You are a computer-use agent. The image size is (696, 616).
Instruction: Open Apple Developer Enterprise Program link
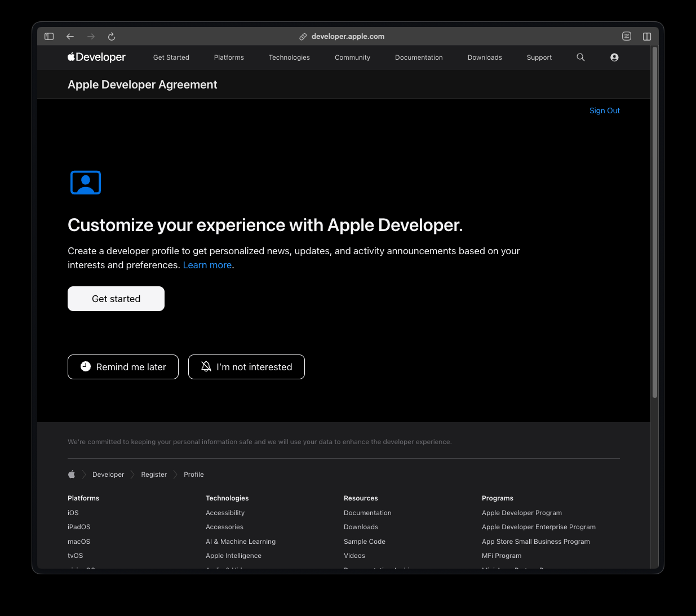[x=539, y=527]
